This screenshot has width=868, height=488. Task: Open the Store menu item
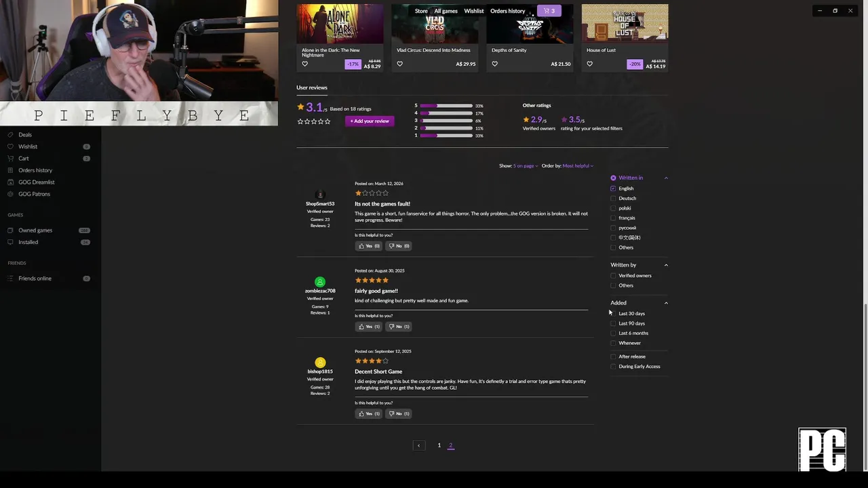click(421, 11)
